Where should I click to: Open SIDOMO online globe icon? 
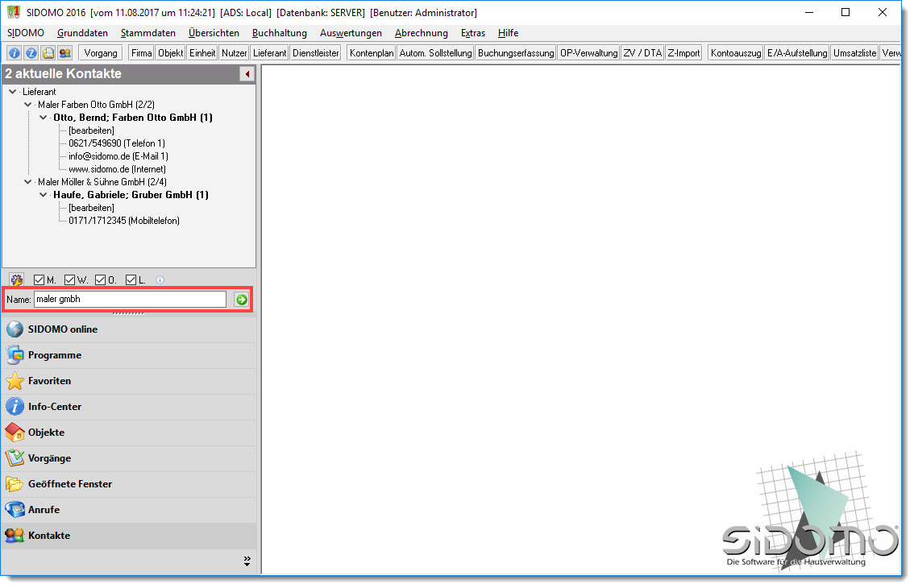point(15,329)
